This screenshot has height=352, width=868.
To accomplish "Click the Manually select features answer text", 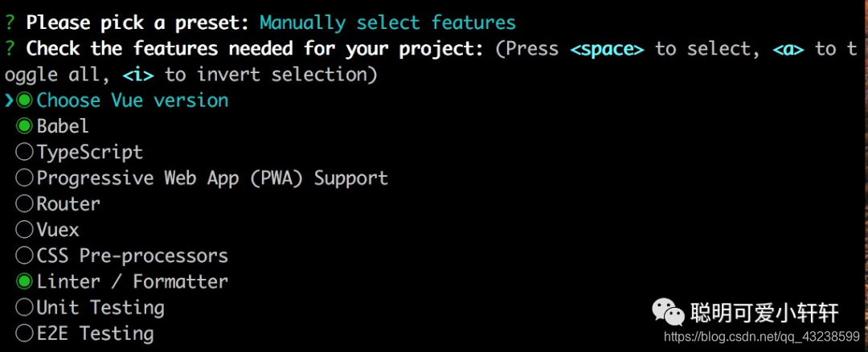I will pos(387,23).
